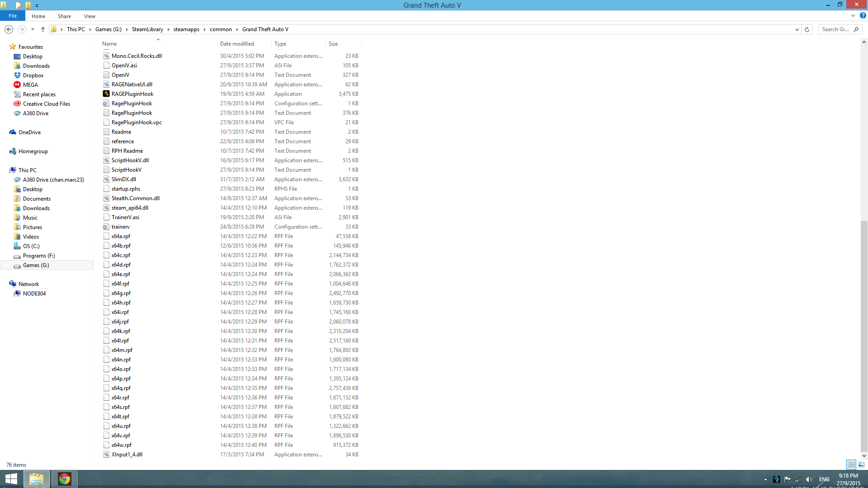Navigate to SteamLibrary in breadcrumb
The image size is (868, 488).
[147, 29]
